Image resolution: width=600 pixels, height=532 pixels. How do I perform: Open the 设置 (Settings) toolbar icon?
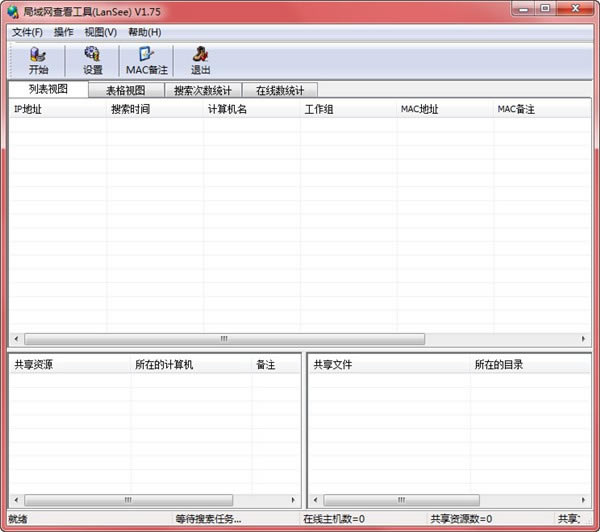point(92,61)
